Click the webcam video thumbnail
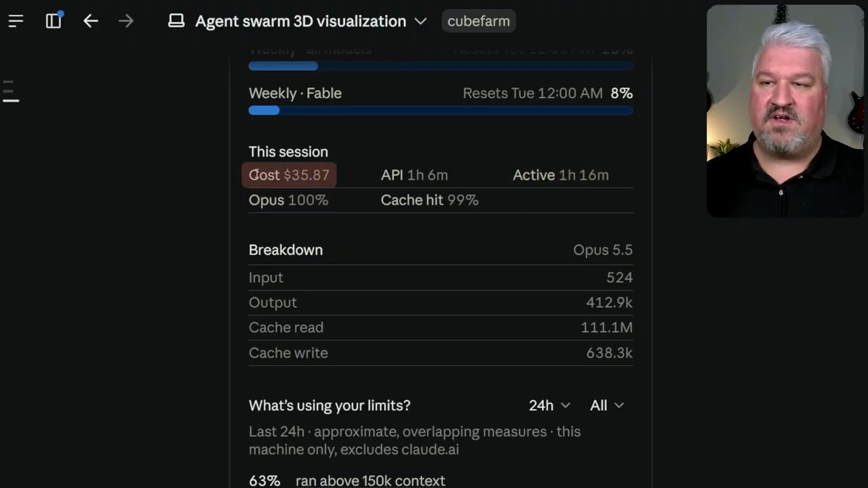Image resolution: width=868 pixels, height=488 pixels. 785,111
